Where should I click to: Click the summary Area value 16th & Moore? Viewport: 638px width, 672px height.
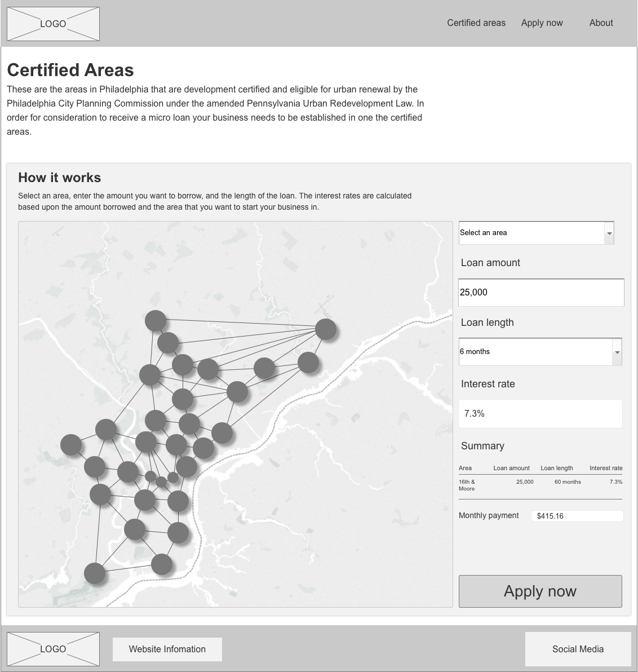point(467,485)
